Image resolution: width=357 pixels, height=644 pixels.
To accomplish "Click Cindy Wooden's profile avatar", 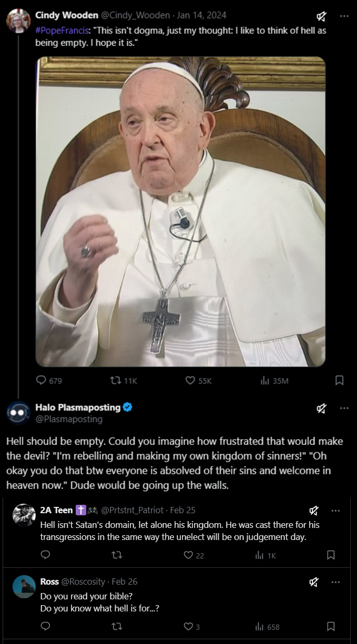I will tap(18, 20).
